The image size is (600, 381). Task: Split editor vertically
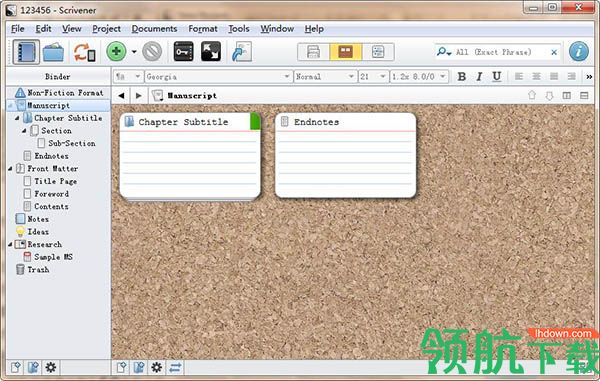pos(567,96)
